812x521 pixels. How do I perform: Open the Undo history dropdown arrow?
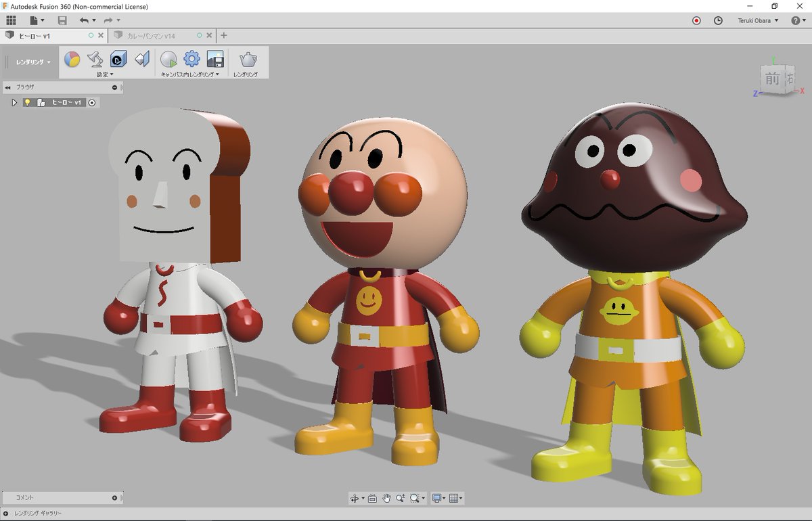(x=93, y=21)
